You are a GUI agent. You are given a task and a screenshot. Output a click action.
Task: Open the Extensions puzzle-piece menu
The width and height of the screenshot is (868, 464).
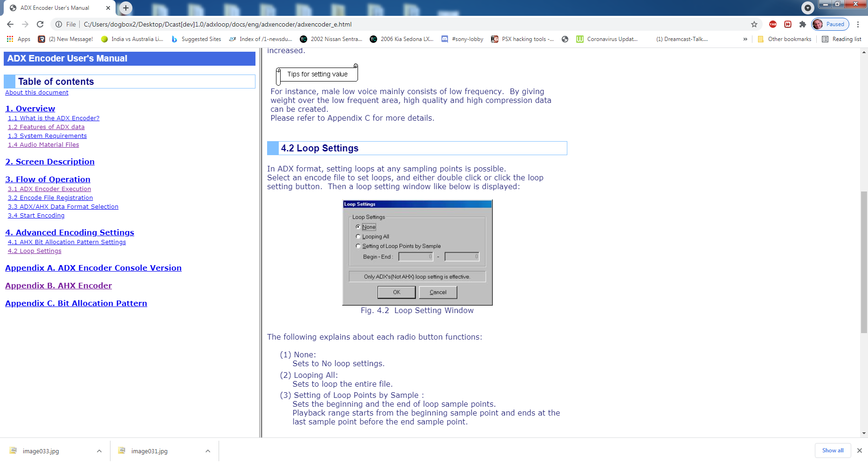[x=802, y=24]
